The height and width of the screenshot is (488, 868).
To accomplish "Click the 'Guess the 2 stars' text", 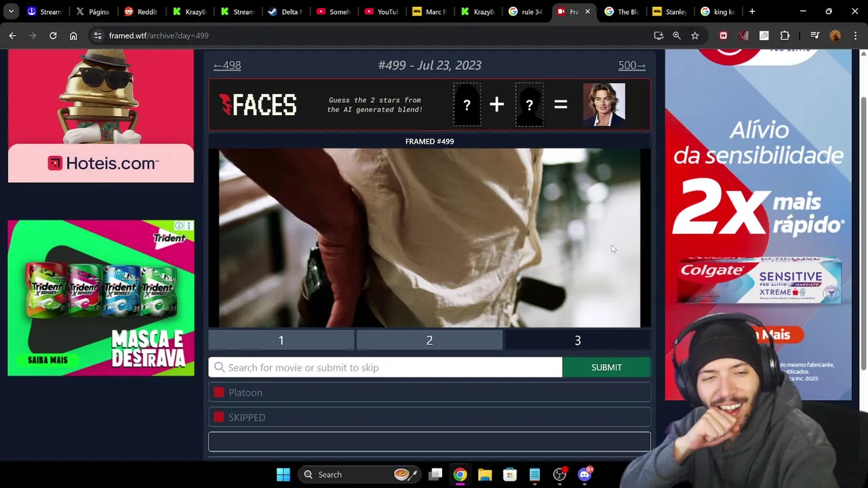I will tap(375, 104).
